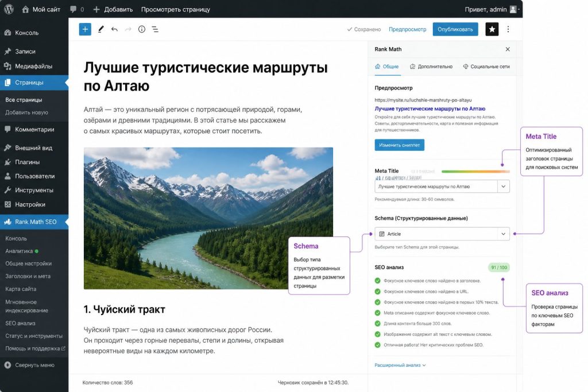
Task: Switch to the Общие tab
Action: pos(386,67)
